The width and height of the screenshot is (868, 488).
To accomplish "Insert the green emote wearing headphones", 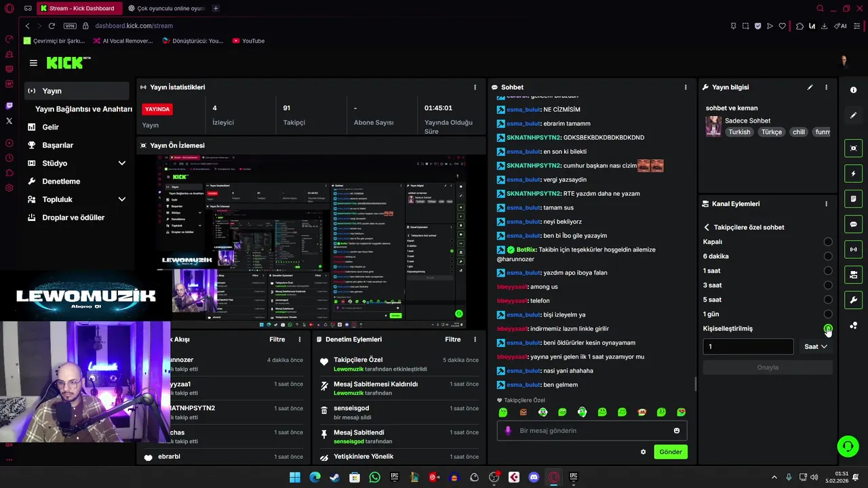I will 582,412.
